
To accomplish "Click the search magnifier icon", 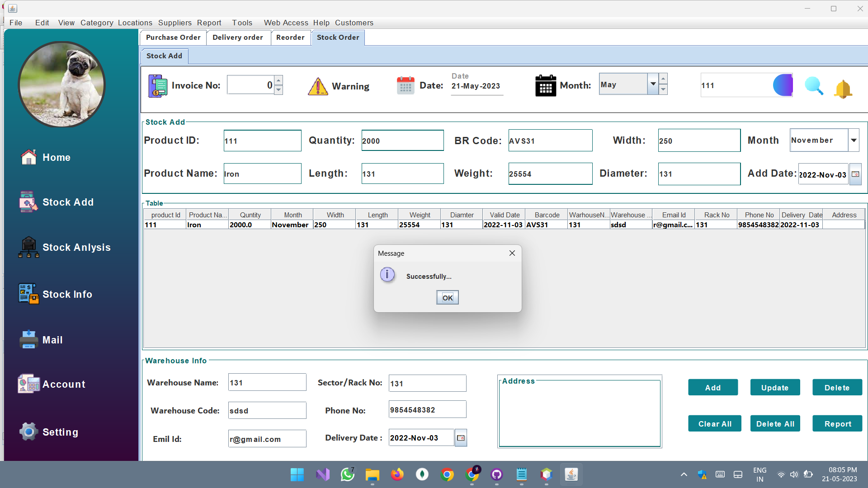I will 813,86.
